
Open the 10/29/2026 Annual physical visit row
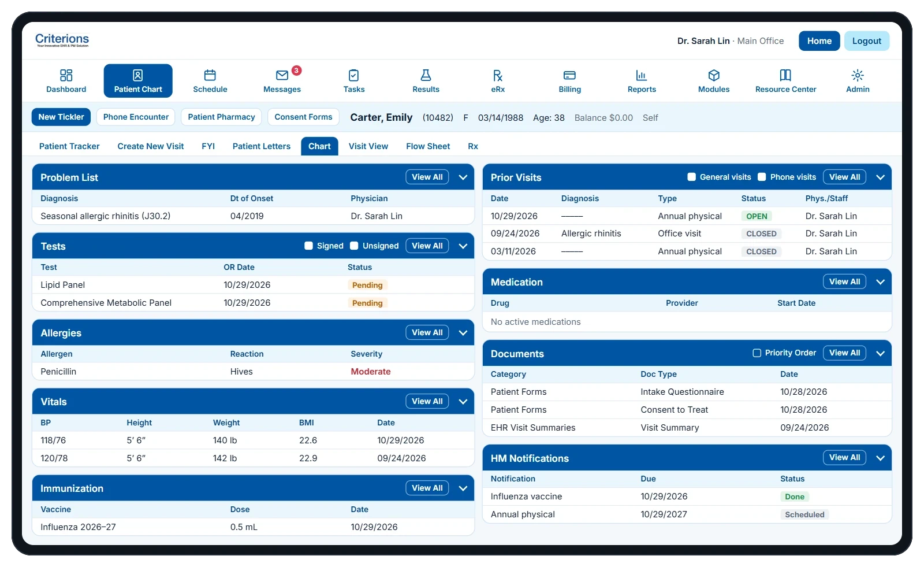coord(687,216)
